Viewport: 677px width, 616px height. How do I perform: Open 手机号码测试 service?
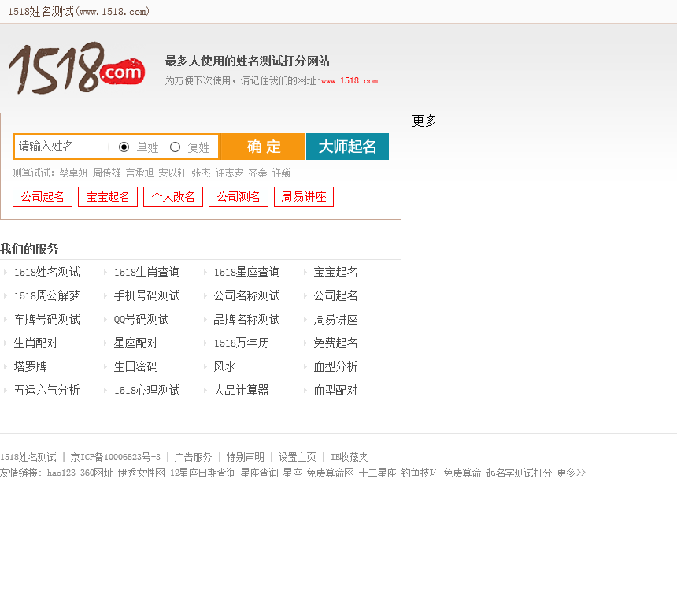tap(146, 296)
